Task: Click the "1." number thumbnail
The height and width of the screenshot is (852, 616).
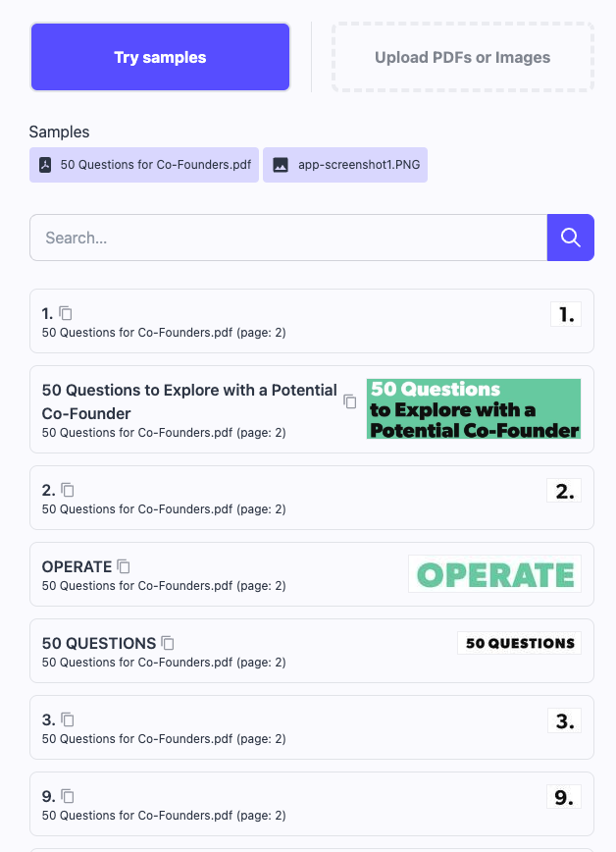Action: [x=565, y=314]
